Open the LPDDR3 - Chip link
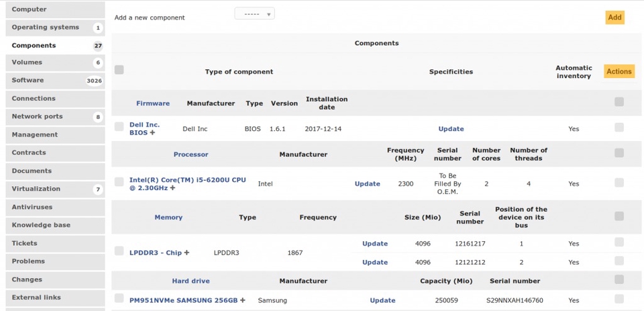 pos(155,253)
